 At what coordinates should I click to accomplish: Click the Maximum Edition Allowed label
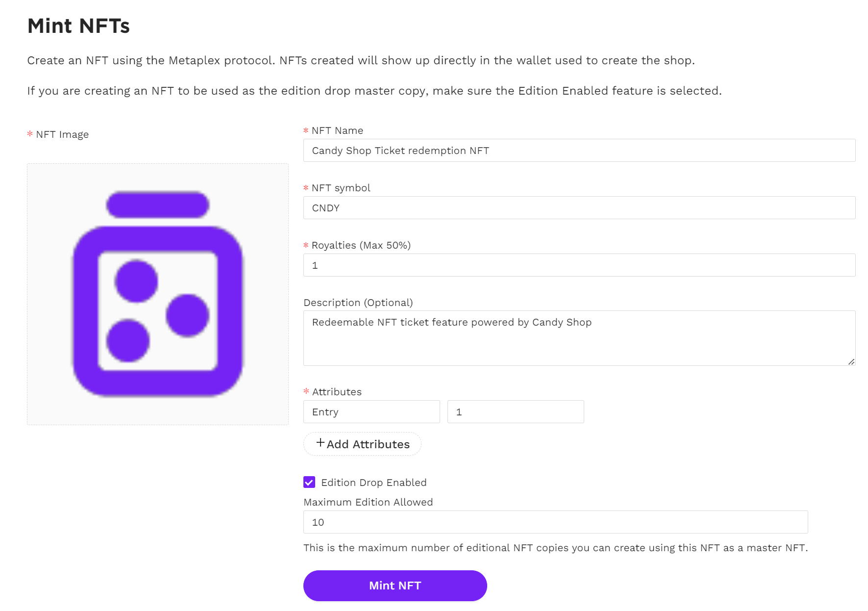tap(368, 502)
